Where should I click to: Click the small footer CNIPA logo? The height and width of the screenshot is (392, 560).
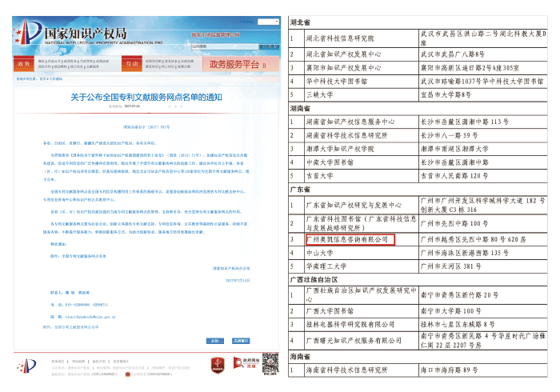coord(27,366)
